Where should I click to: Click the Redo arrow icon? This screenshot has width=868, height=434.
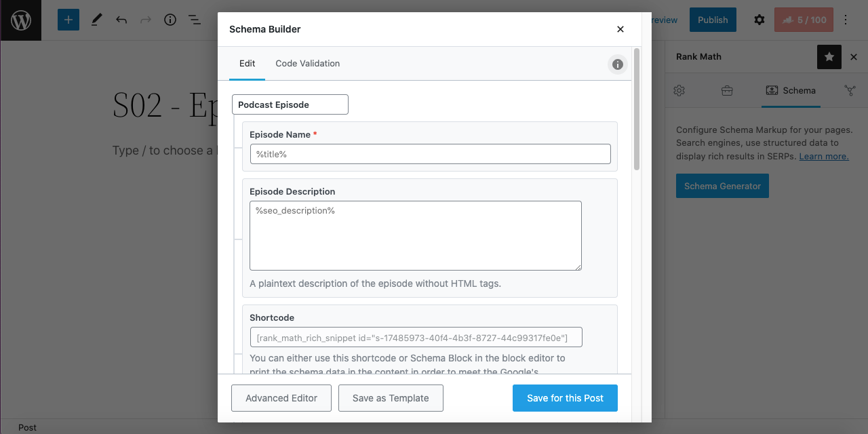click(x=146, y=20)
